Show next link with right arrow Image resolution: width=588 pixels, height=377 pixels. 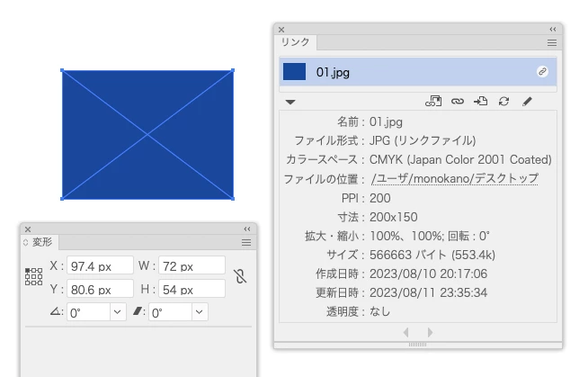click(430, 332)
